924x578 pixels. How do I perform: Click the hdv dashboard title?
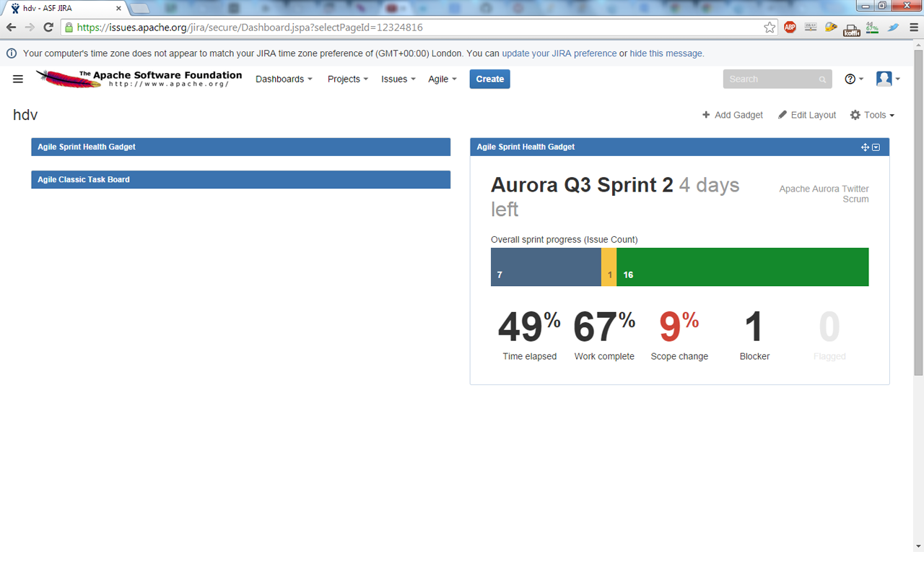pyautogui.click(x=25, y=115)
